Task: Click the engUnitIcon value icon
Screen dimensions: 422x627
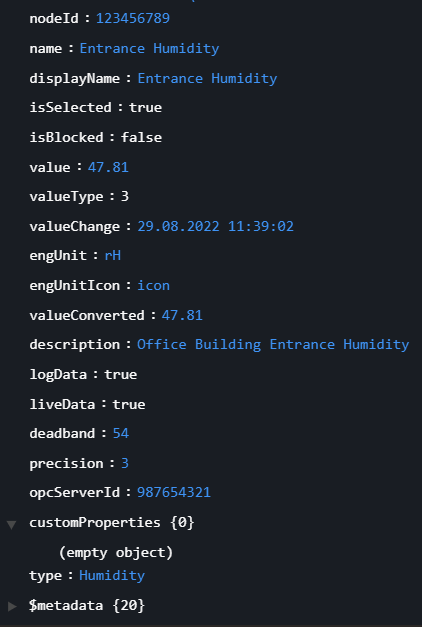Action: (154, 286)
